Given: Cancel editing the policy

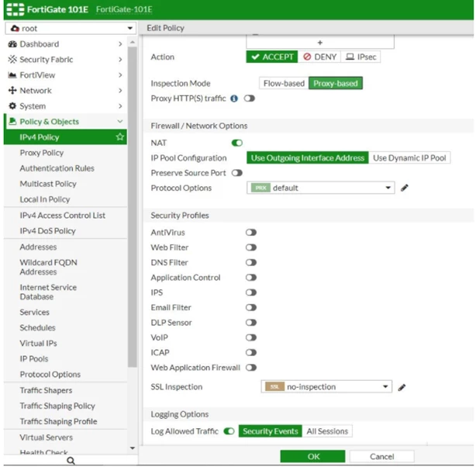Looking at the screenshot, I should click(382, 456).
